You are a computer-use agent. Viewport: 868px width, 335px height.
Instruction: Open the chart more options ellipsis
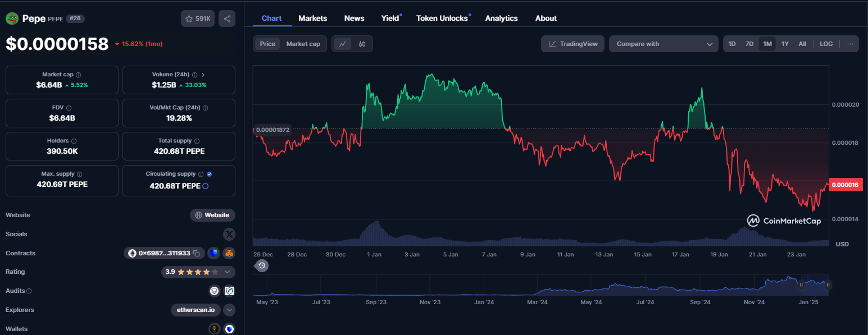click(850, 44)
